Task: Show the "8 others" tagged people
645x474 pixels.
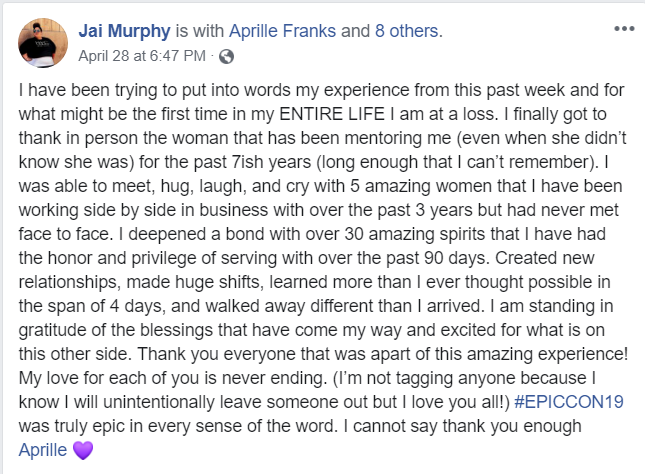Action: pos(409,31)
